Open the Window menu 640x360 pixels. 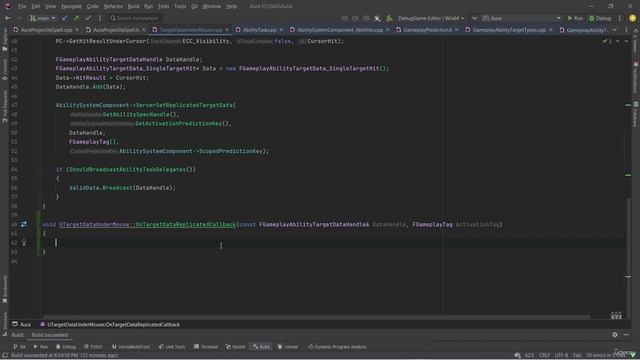point(211,7)
